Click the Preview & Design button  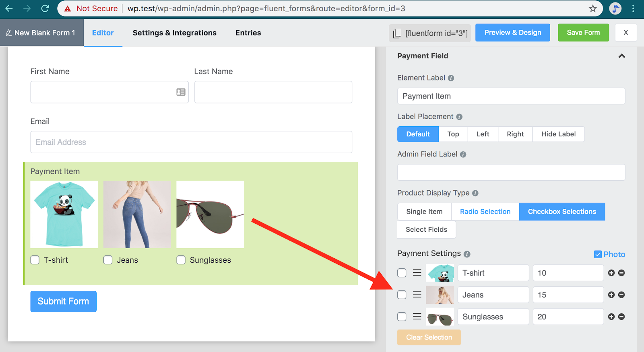[513, 33]
